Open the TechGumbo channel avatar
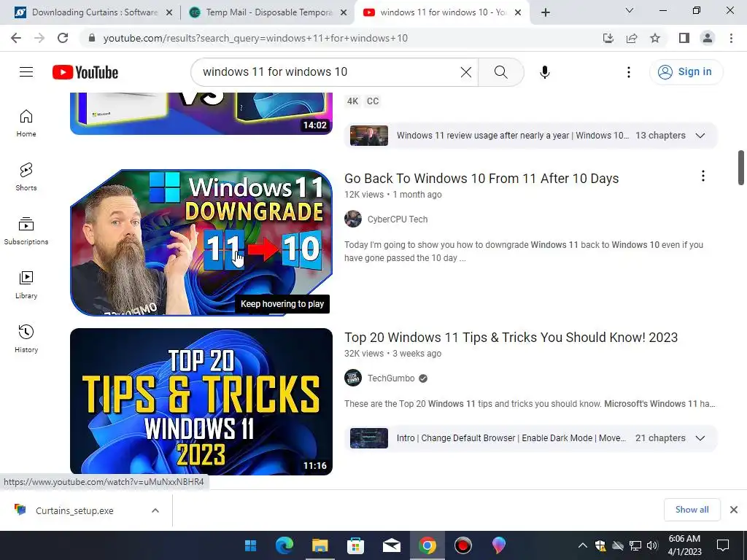Screen dimensions: 747x560 353,378
